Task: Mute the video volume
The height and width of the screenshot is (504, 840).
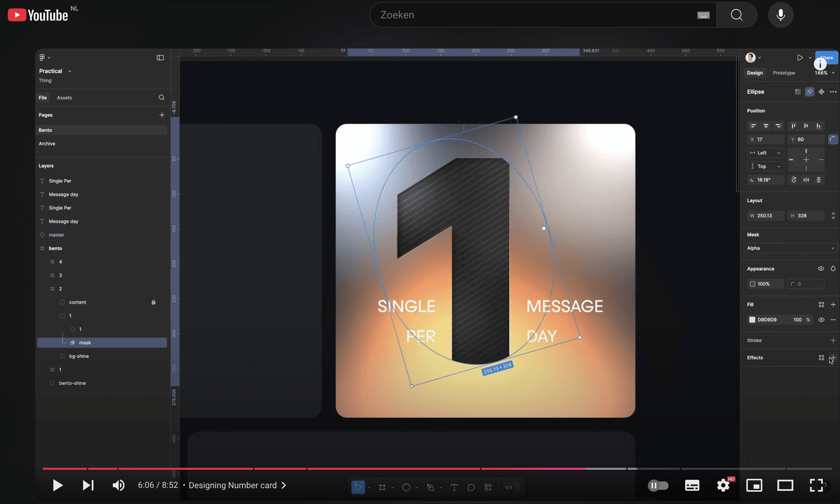Action: point(118,485)
